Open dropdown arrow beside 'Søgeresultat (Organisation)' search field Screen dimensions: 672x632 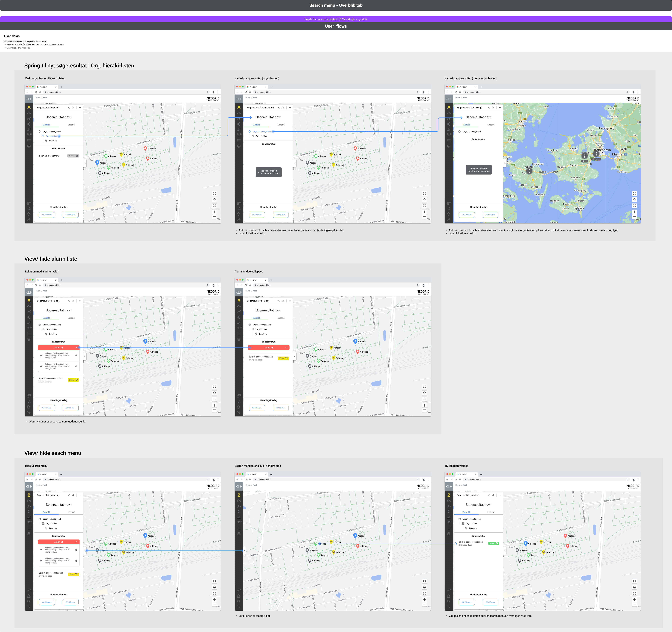click(x=290, y=108)
